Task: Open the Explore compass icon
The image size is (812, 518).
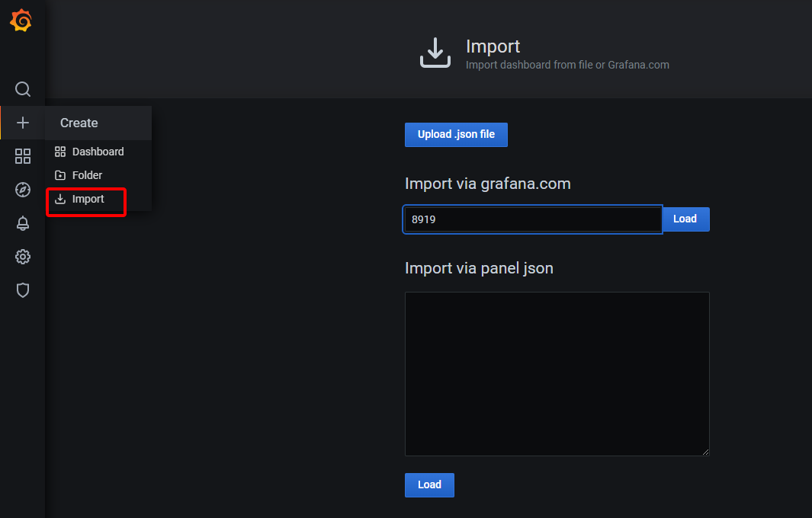Action: tap(23, 190)
